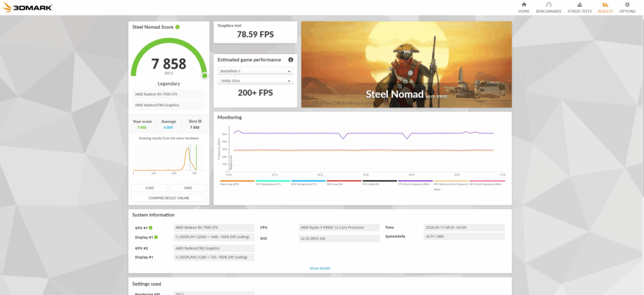Screen dimensions: 644x295
Task: Click the GUI version v2.32.8853 s64
Action: tap(339, 238)
